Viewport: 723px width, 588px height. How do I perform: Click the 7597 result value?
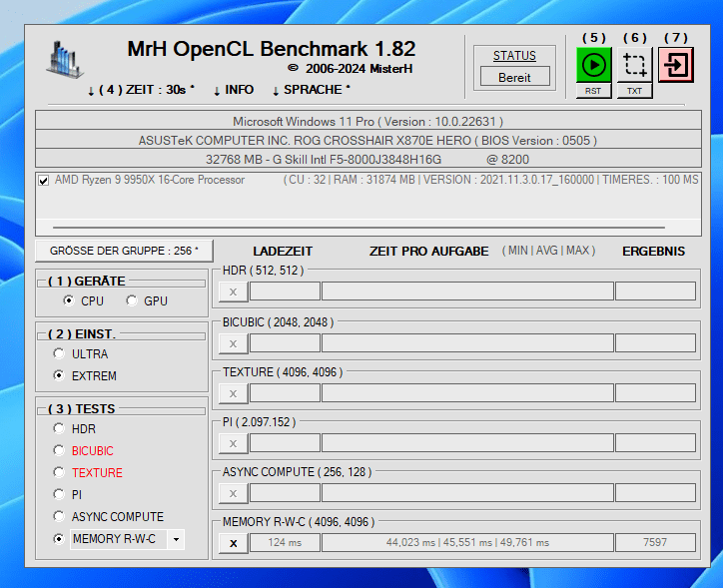click(655, 542)
